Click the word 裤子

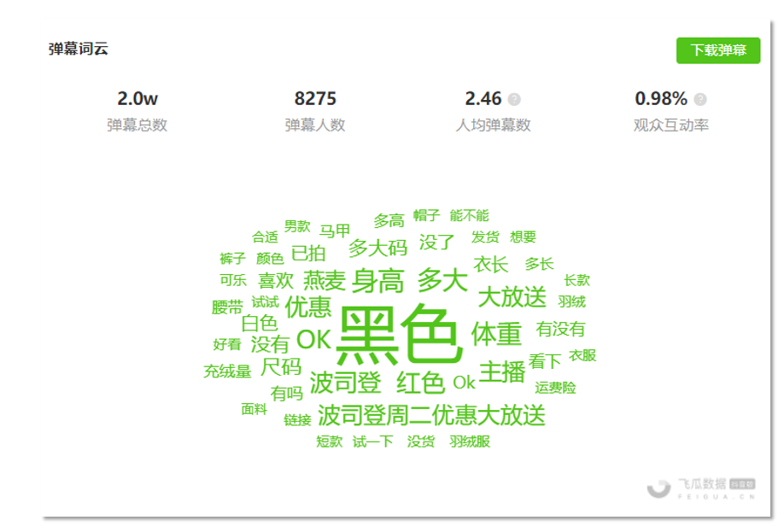point(233,259)
